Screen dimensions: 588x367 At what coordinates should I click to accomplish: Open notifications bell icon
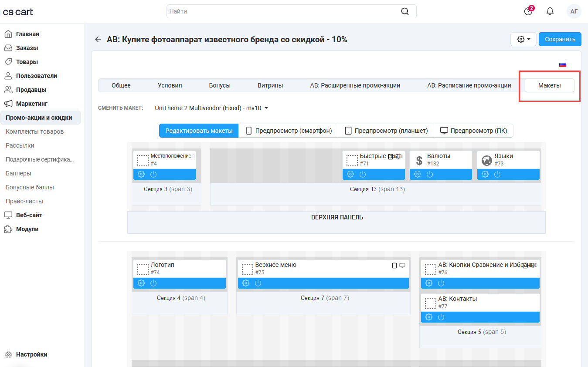coord(550,12)
